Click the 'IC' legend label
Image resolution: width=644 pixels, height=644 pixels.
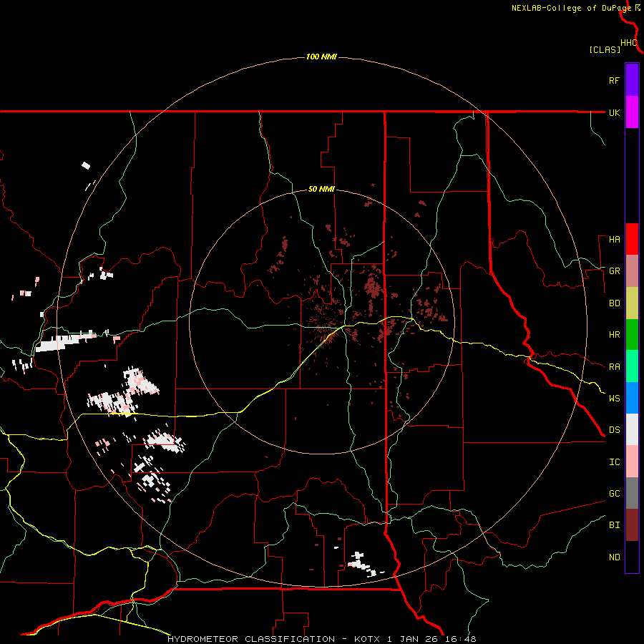[x=614, y=462]
